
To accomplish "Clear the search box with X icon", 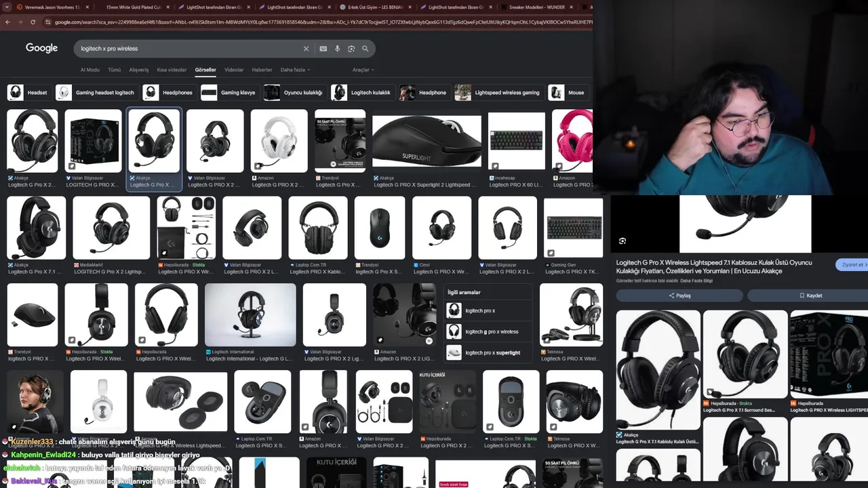I will click(306, 49).
